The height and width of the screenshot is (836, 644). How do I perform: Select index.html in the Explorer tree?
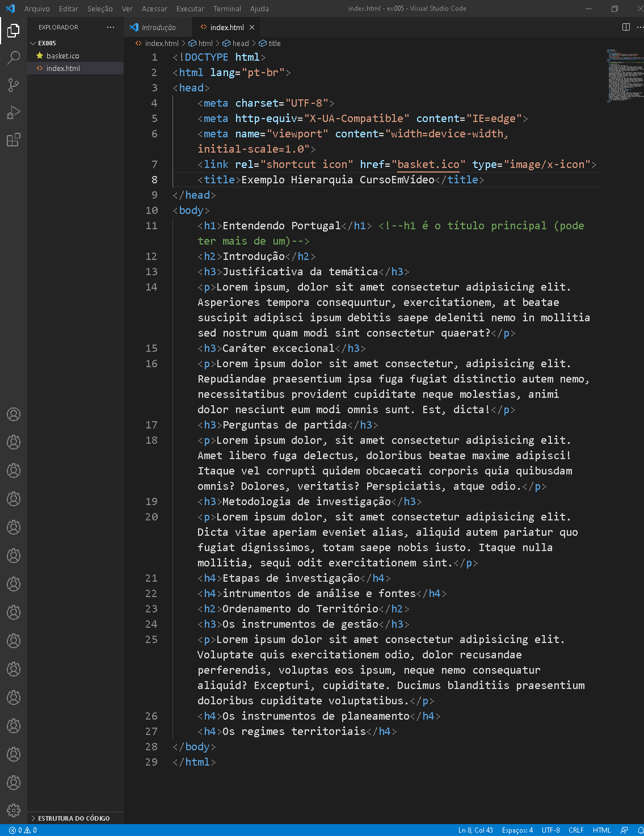coord(75,68)
